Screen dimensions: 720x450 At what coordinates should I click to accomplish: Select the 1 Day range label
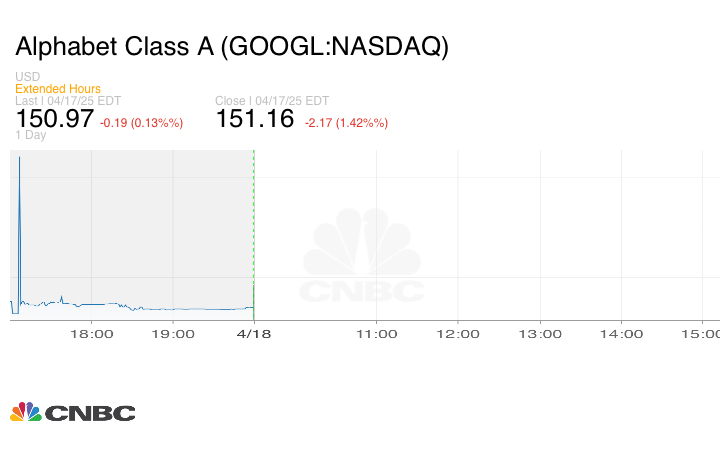pyautogui.click(x=30, y=135)
